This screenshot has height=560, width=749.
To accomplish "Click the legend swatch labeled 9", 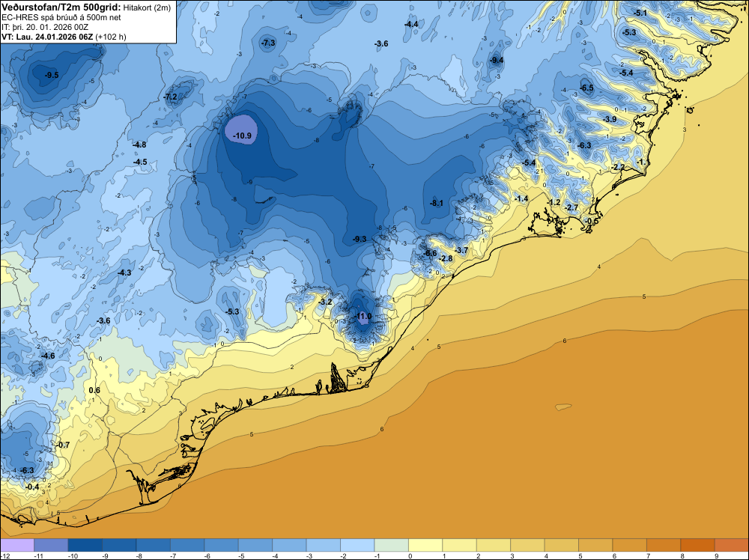I will [x=732, y=545].
